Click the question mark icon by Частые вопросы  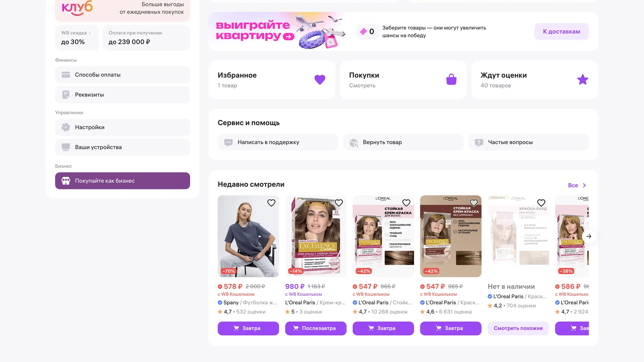(x=479, y=142)
